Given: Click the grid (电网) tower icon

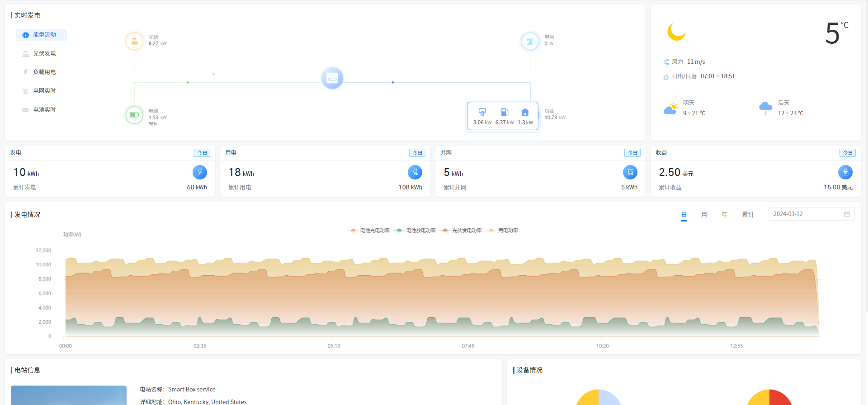Looking at the screenshot, I should [530, 41].
